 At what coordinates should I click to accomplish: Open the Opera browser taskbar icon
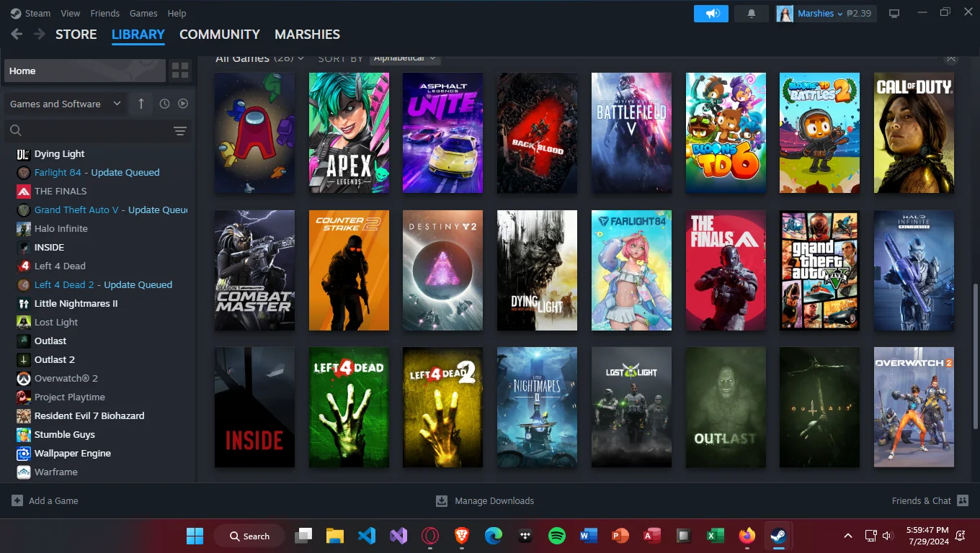pyautogui.click(x=430, y=536)
